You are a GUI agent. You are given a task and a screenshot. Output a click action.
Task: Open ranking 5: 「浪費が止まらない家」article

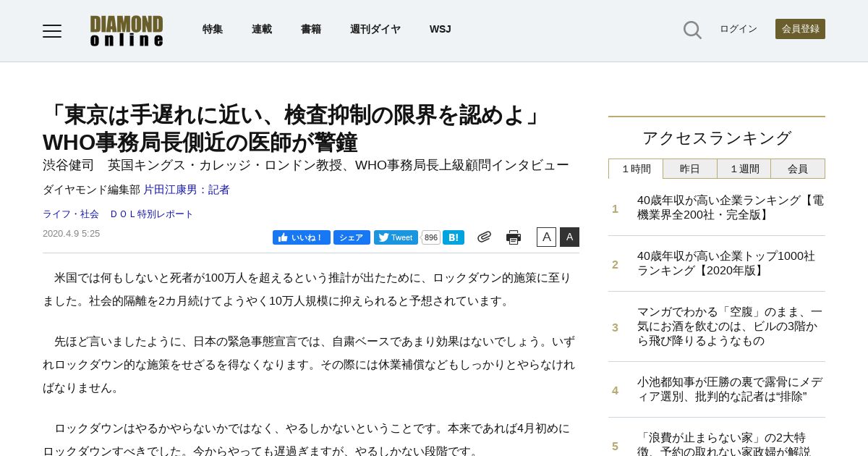tap(724, 444)
